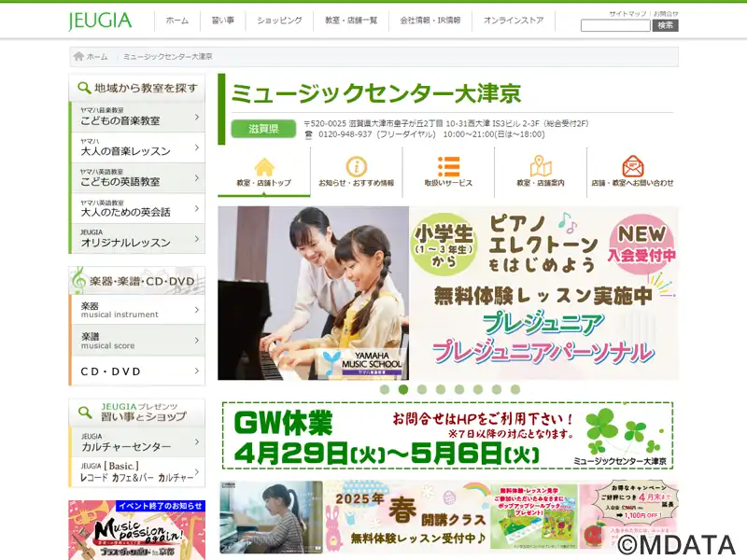747x560 pixels.
Task: Select seventh carousel dot
Action: tap(497, 389)
